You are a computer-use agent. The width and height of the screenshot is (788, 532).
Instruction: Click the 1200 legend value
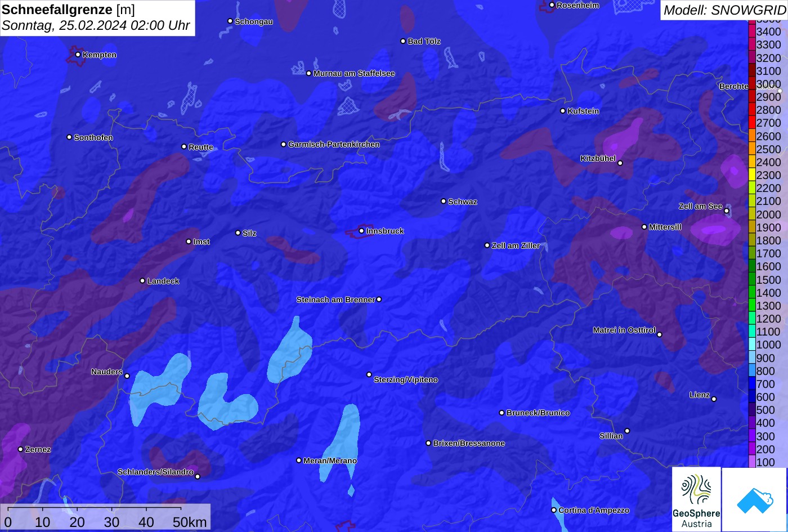[768, 319]
